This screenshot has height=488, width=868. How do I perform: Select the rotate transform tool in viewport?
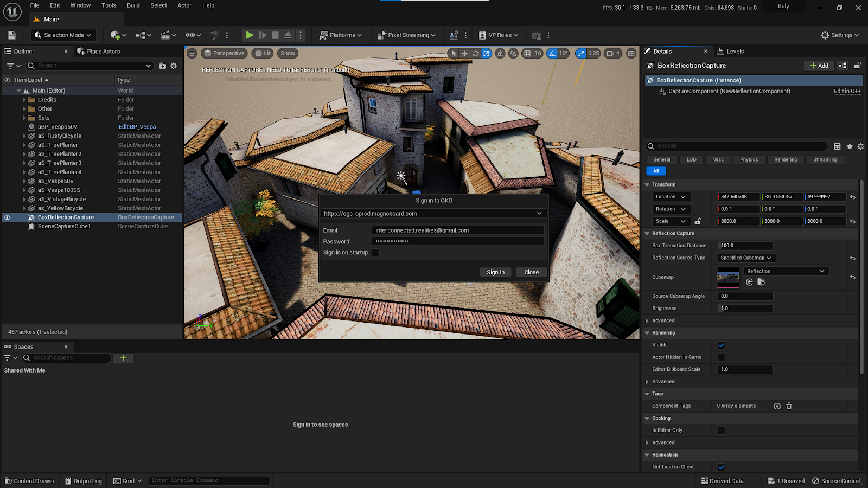[x=476, y=53]
